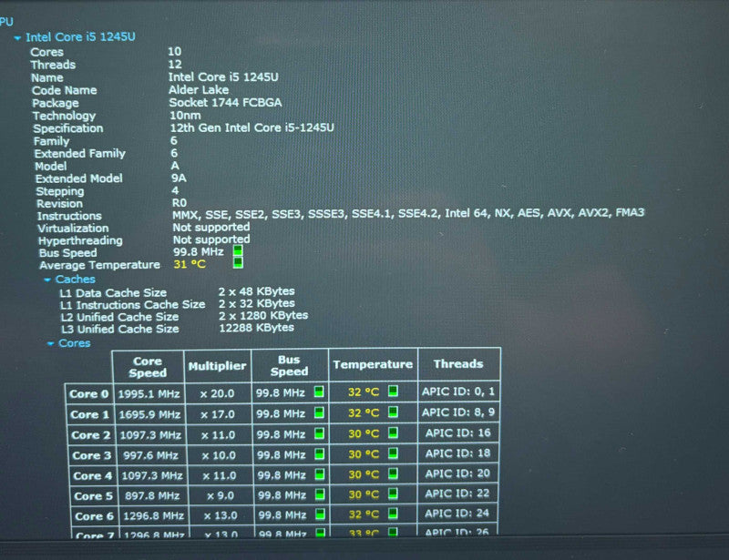This screenshot has height=560, width=729.
Task: Click the green indicator next to Bus Speed 99.8 MHz
Action: 238,251
